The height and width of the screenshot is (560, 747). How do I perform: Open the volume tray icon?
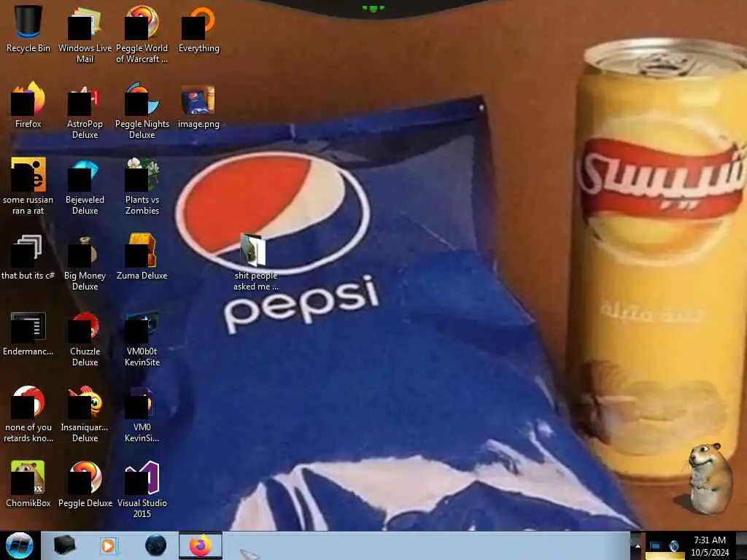coord(673,546)
